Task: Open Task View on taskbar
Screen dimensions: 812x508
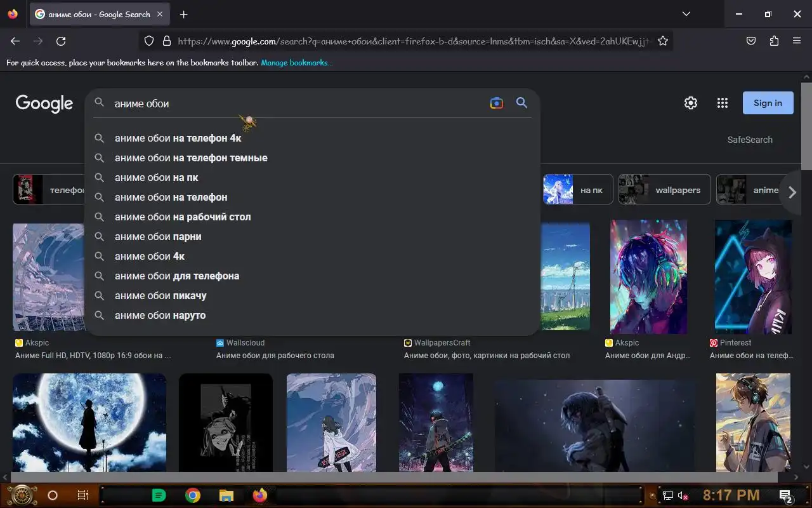Action: (x=82, y=495)
